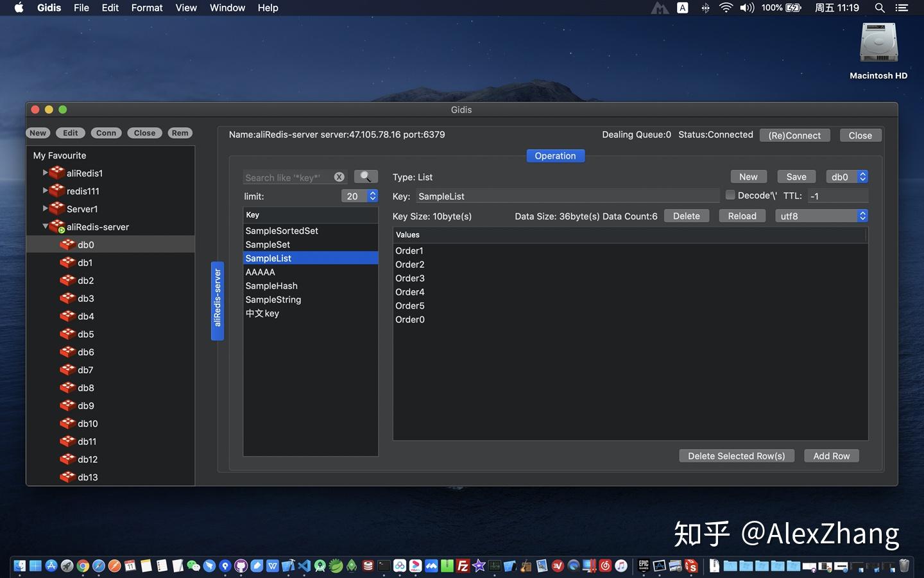Click Delete Selected Row(s) button
The width and height of the screenshot is (924, 578).
737,456
